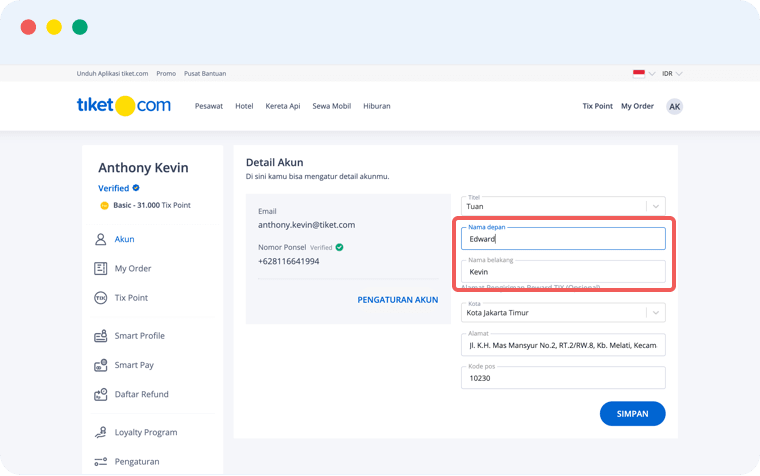Screen dimensions: 760x476
Task: Open the Pesawat menu
Action: (x=209, y=106)
